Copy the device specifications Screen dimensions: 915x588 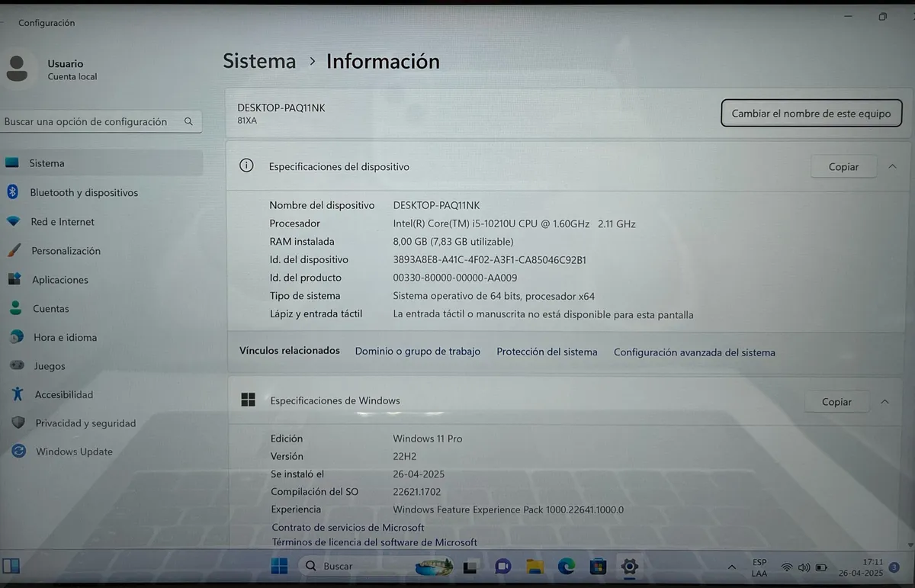[843, 167]
